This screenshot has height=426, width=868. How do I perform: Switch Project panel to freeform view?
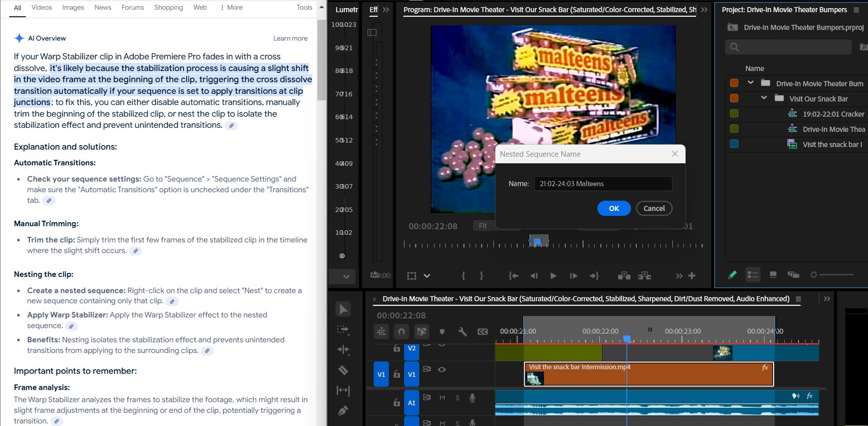coord(793,275)
